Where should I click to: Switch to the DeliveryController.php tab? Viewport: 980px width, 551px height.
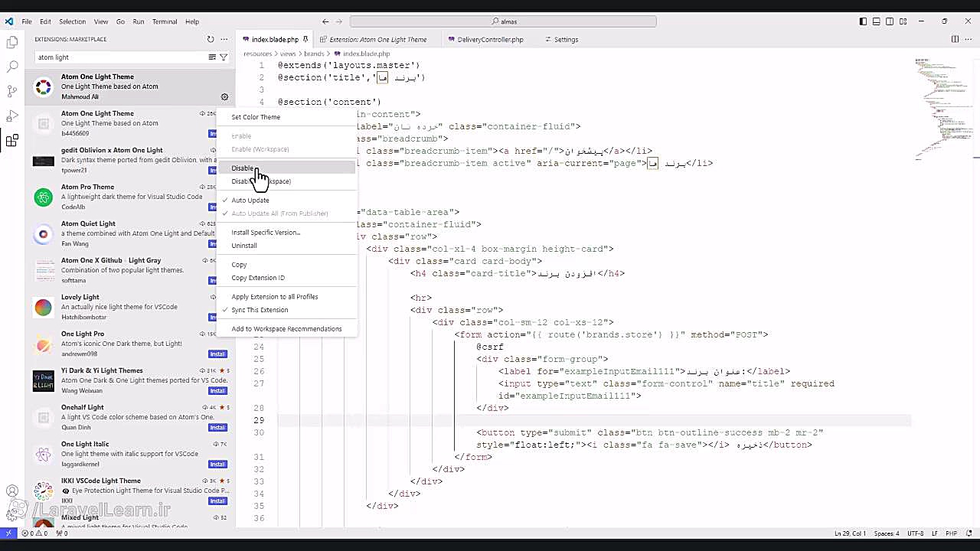[x=490, y=40]
